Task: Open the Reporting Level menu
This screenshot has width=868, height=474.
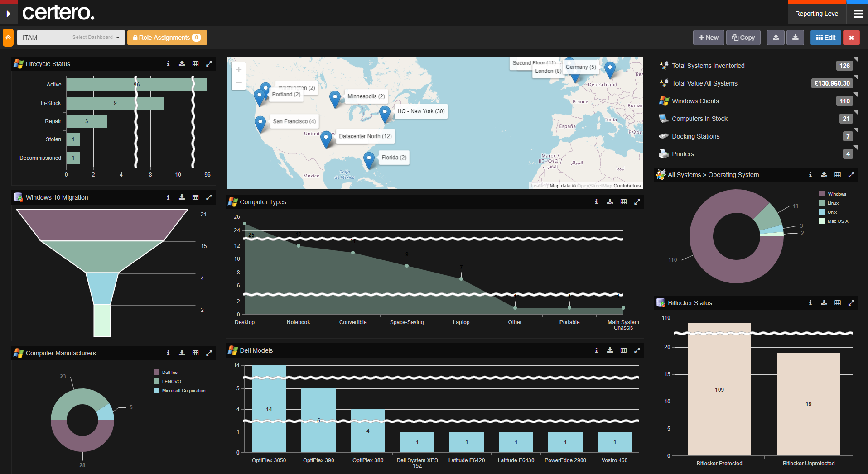Action: (x=817, y=14)
